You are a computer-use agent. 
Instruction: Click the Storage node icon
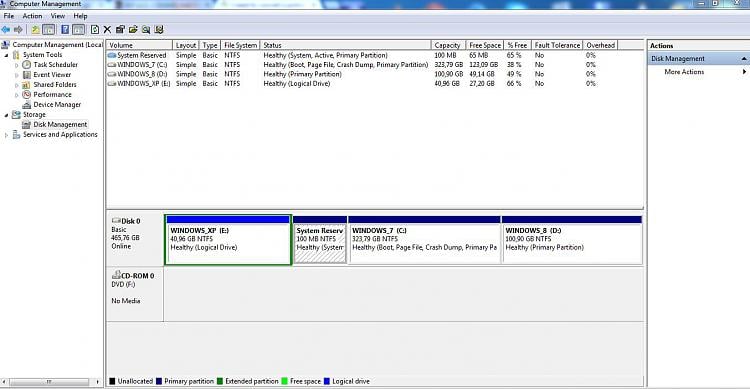tap(16, 115)
